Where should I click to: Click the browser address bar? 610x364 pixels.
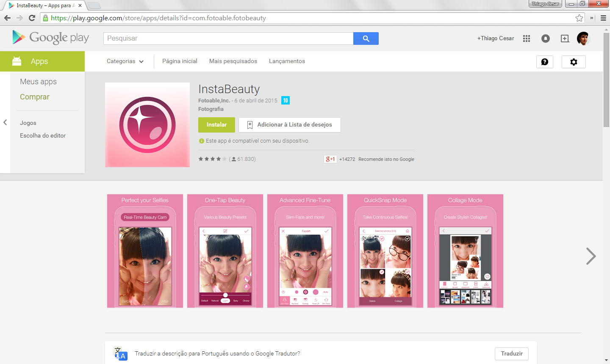[x=313, y=18]
